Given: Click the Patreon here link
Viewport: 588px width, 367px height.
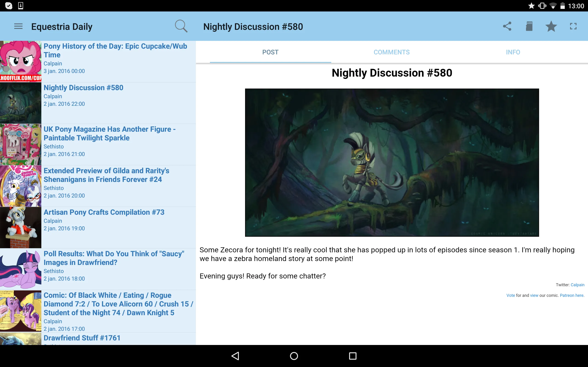Looking at the screenshot, I should click(x=571, y=295).
